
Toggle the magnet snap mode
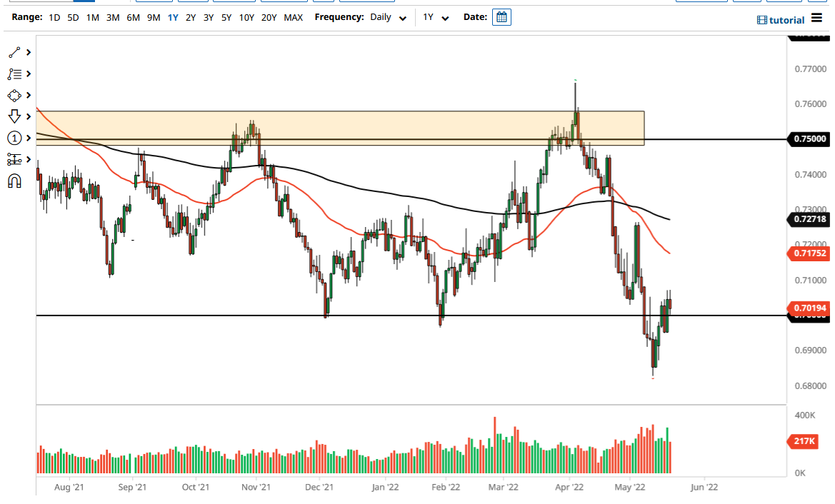[x=14, y=181]
